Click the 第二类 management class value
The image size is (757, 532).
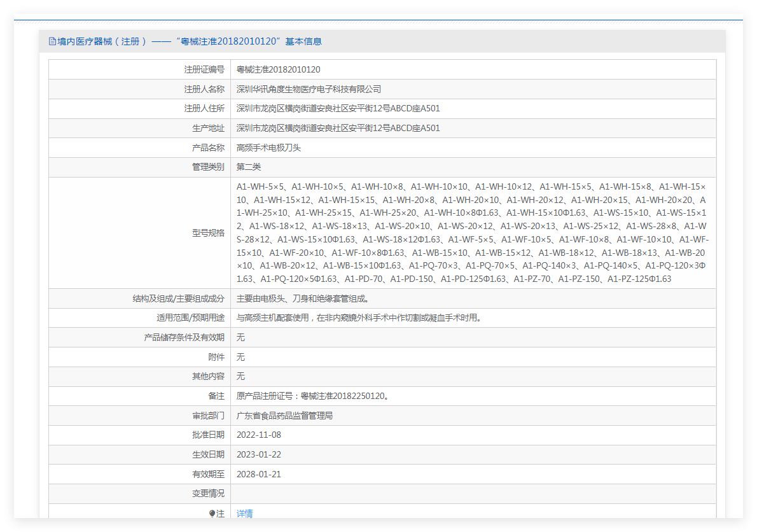pyautogui.click(x=249, y=167)
